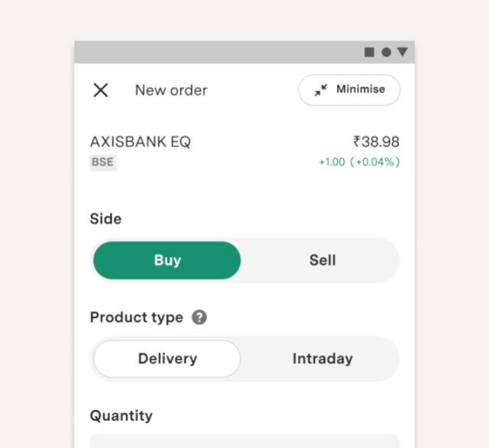Tap the circle icon in status bar
489x448 pixels.
pos(386,52)
